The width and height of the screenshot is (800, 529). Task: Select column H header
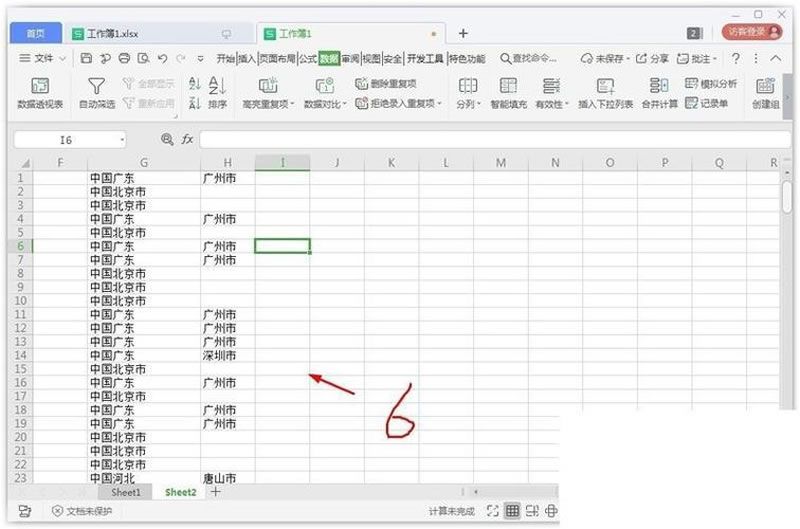[x=228, y=163]
